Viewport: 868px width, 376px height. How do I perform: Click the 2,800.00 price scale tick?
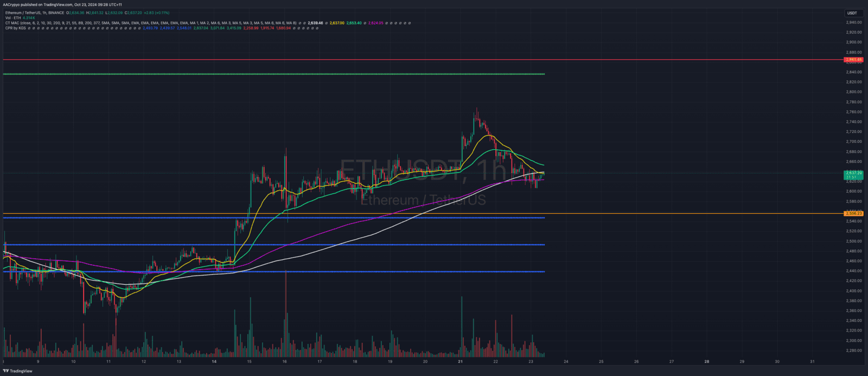[x=853, y=92]
